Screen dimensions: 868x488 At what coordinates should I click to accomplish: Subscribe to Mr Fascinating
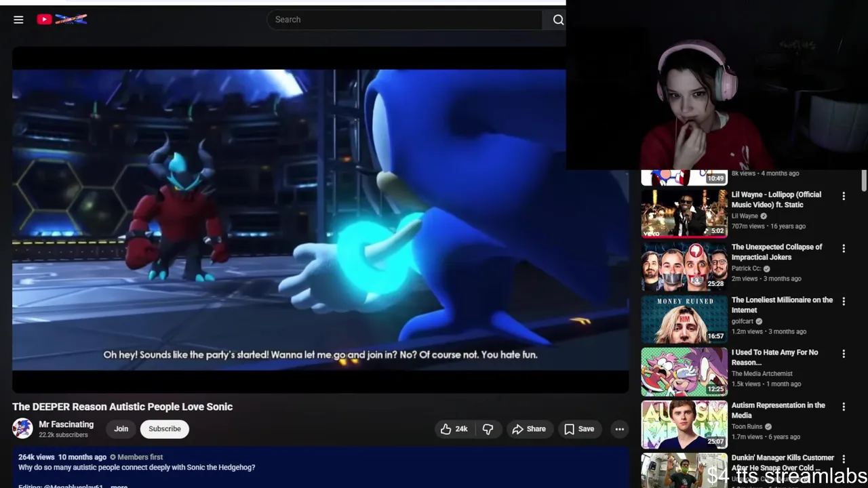[x=165, y=429]
